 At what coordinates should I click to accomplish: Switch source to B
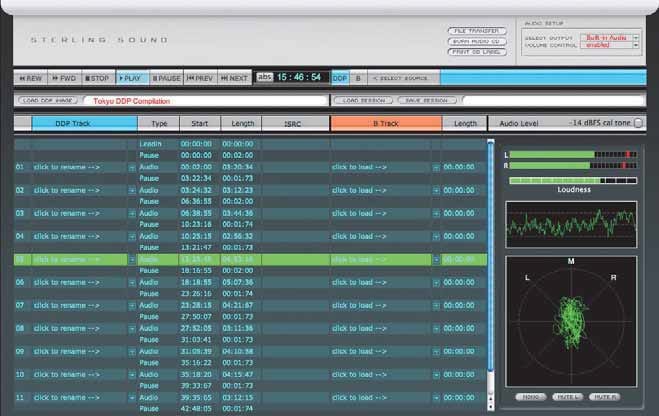(358, 78)
